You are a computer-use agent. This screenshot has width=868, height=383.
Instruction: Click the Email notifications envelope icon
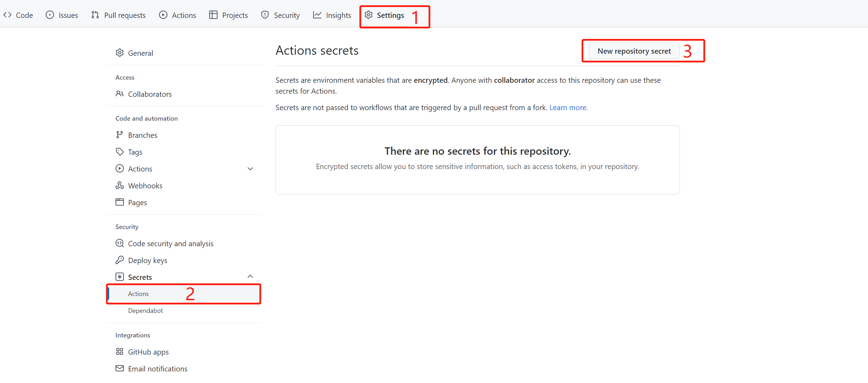(120, 368)
